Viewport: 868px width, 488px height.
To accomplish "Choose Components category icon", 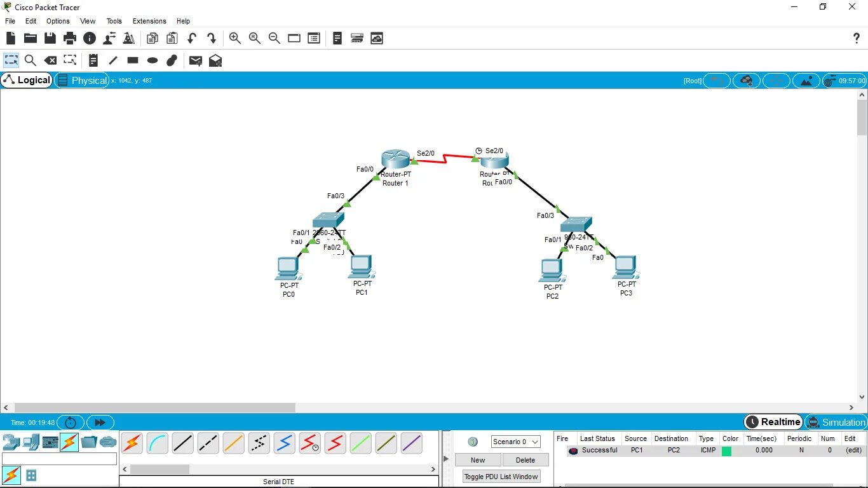I will pyautogui.click(x=50, y=442).
